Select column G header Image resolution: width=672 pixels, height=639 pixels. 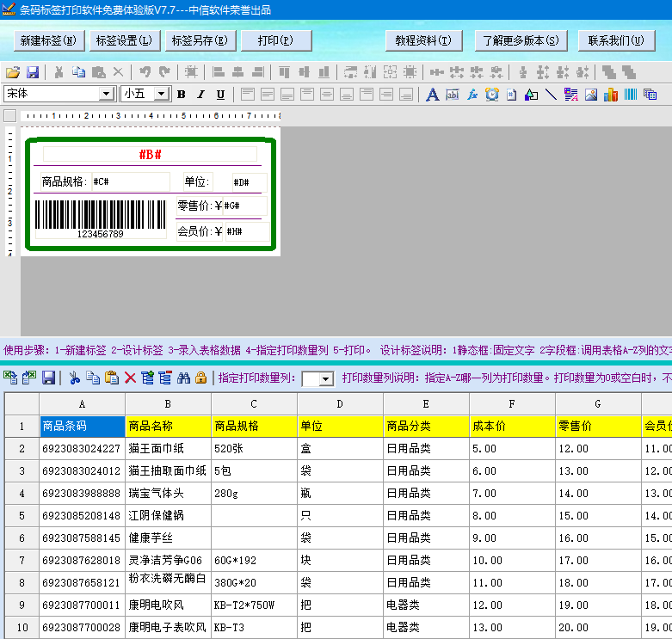pos(598,404)
